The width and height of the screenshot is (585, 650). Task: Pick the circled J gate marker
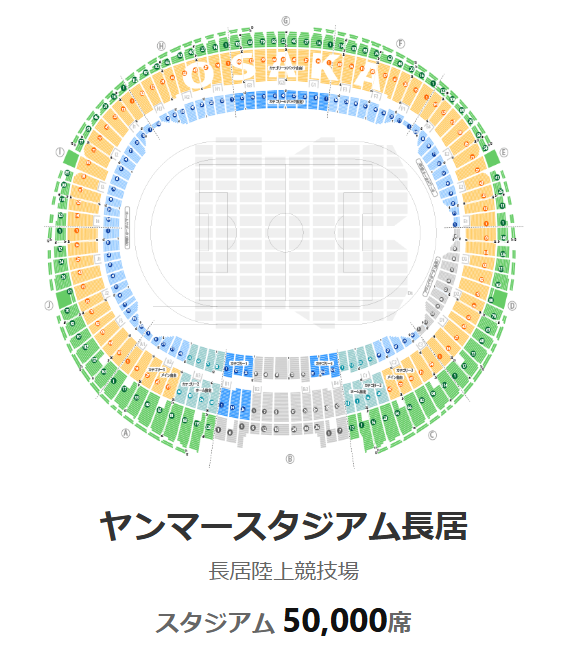click(x=49, y=306)
